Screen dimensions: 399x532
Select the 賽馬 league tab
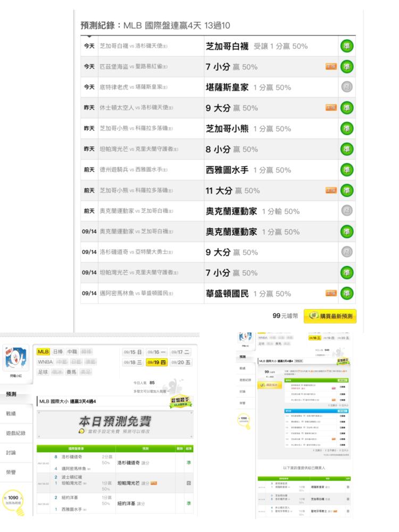point(71,372)
